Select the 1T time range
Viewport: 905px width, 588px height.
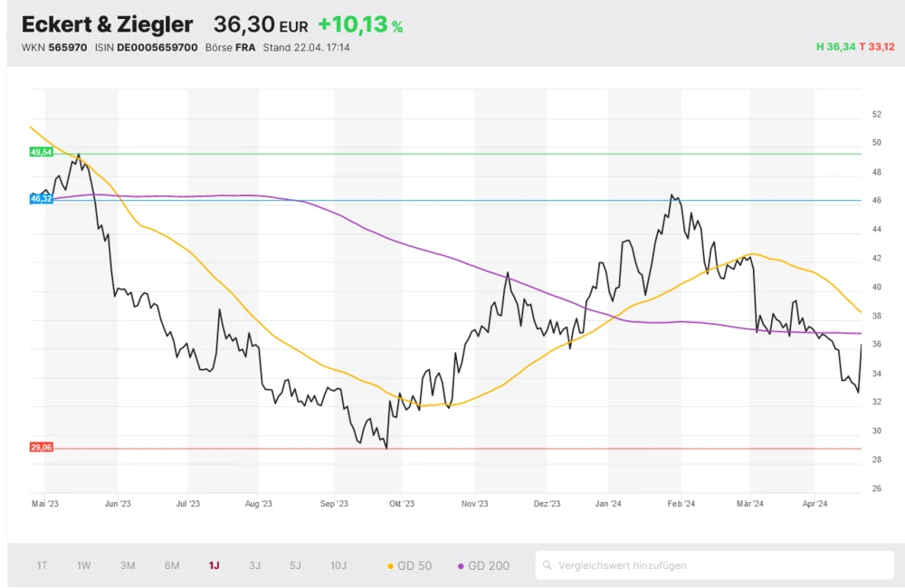point(42,565)
